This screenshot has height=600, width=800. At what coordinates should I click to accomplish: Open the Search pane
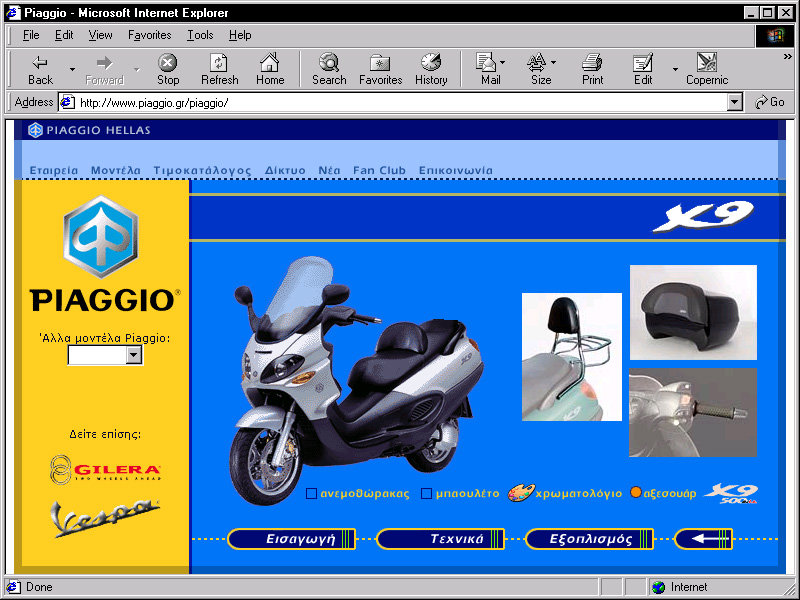click(x=329, y=70)
